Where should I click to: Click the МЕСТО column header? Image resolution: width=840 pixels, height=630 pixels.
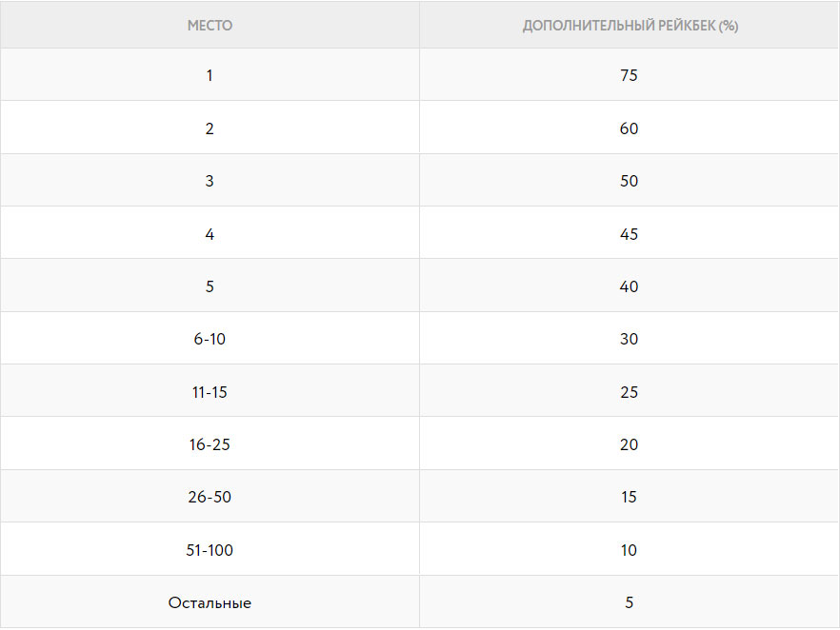pyautogui.click(x=210, y=25)
